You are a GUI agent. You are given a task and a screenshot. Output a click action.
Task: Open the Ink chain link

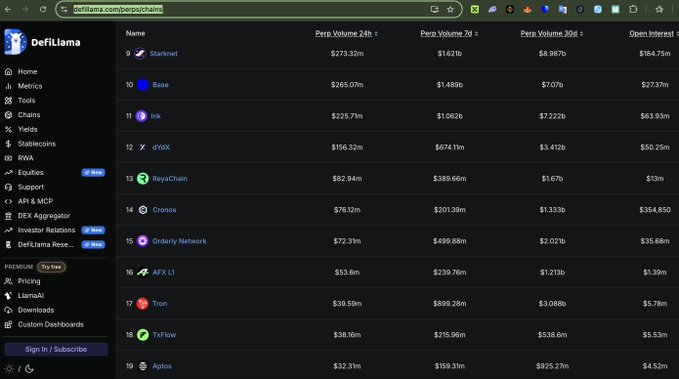click(155, 116)
